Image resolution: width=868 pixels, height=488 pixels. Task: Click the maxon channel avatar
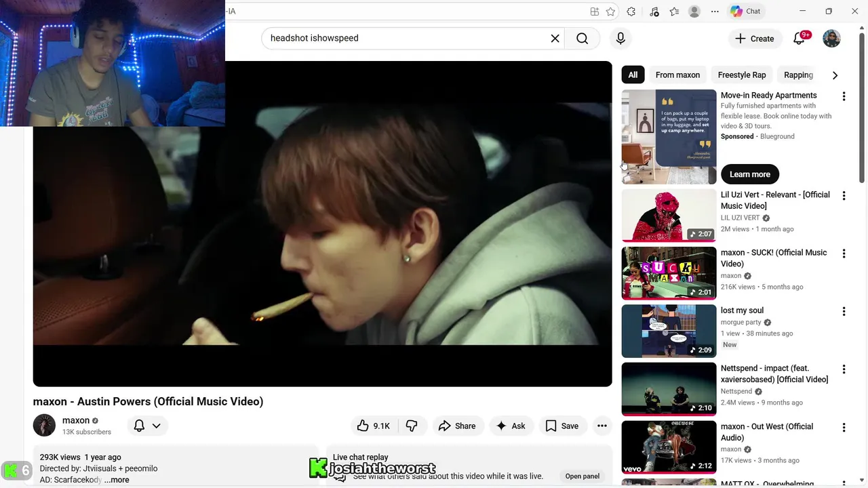click(44, 425)
